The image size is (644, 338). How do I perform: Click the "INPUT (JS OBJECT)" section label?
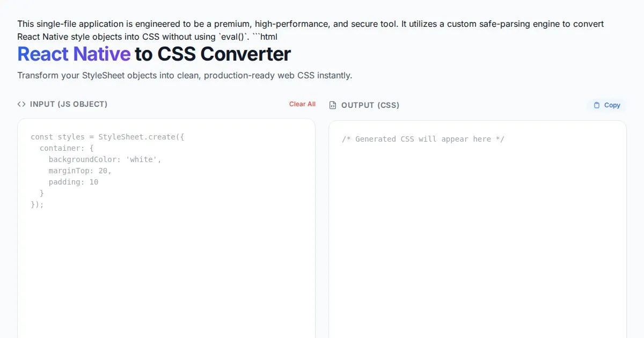(69, 104)
